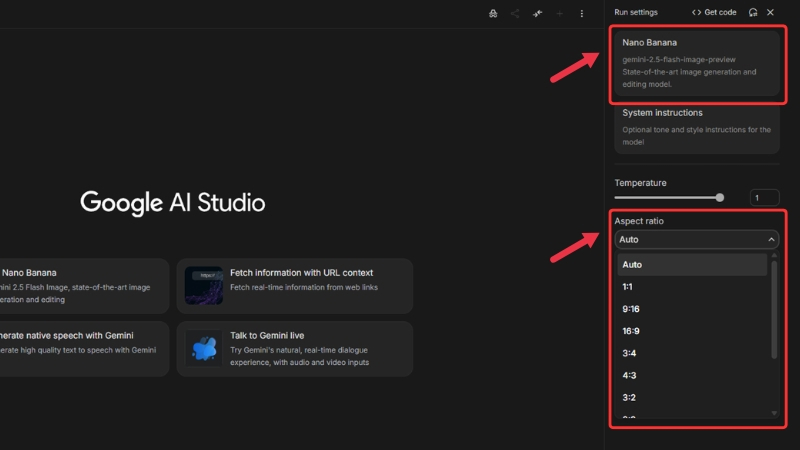Open the three-dot more options menu

[x=582, y=13]
